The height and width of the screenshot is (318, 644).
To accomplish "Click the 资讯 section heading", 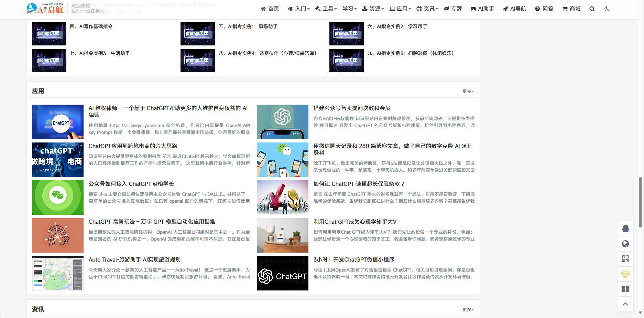I will [x=38, y=309].
